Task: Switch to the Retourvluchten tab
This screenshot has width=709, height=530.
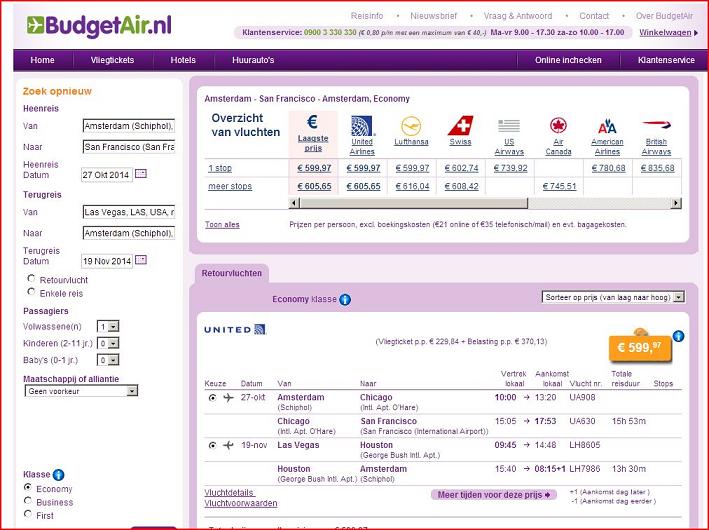Action: (x=232, y=273)
